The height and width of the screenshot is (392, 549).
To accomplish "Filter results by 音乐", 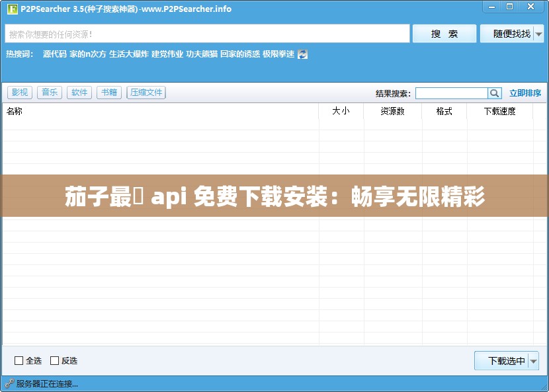I will coord(50,93).
